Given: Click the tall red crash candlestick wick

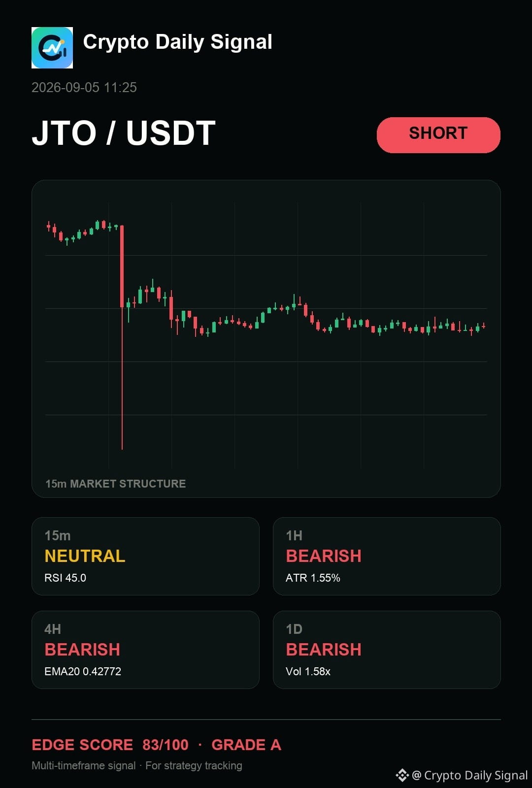Looking at the screenshot, I should click(x=122, y=378).
